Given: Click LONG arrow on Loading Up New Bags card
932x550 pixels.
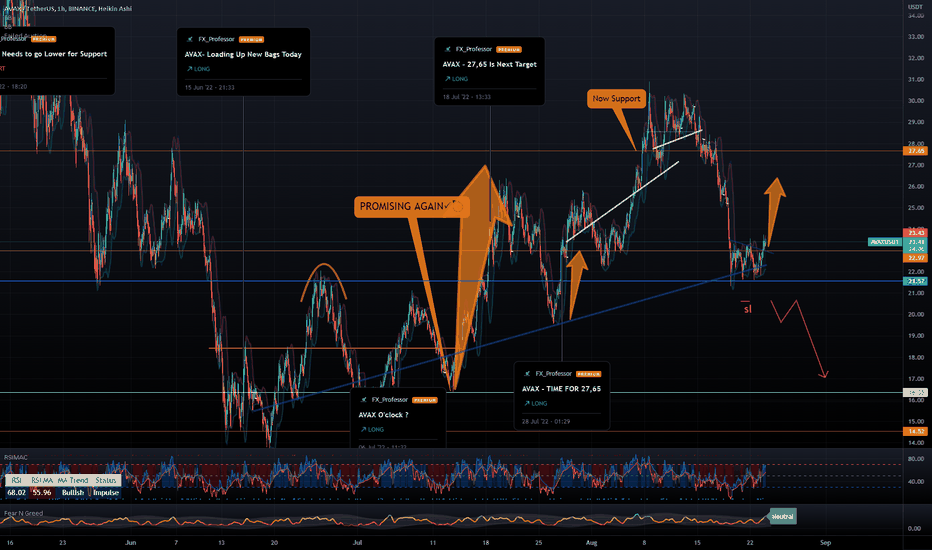Looking at the screenshot, I should pyautogui.click(x=190, y=69).
